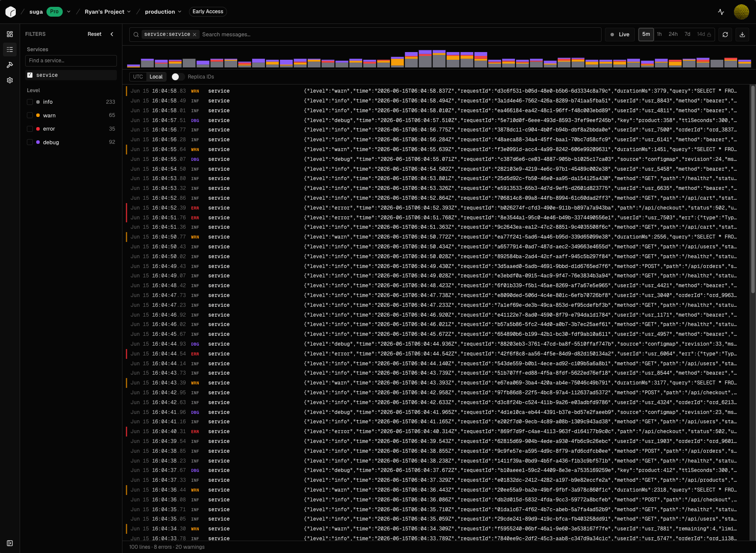Select the logs list sidebar icon

(x=10, y=49)
